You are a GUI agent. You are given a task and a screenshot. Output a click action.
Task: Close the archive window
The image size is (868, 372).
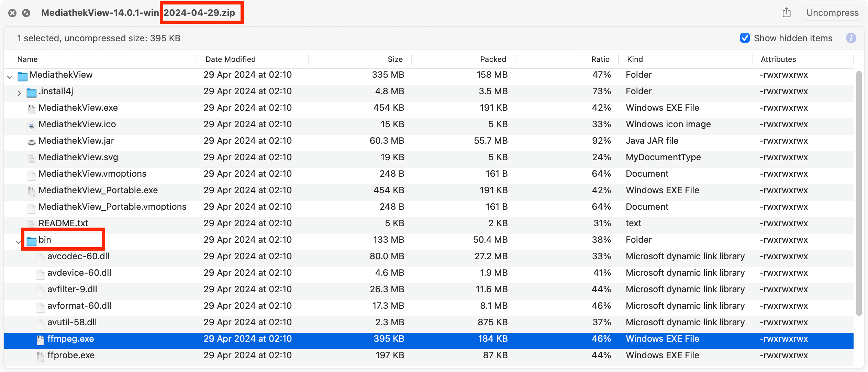(12, 13)
